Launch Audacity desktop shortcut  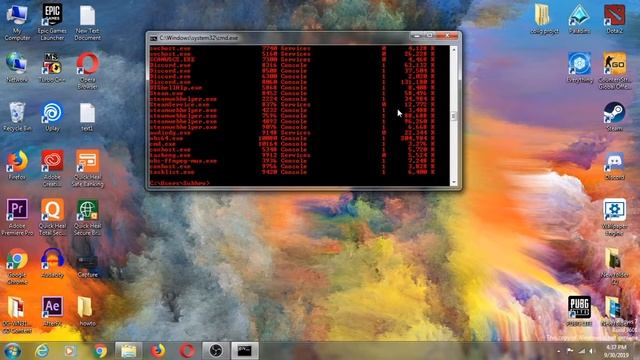coord(52,263)
